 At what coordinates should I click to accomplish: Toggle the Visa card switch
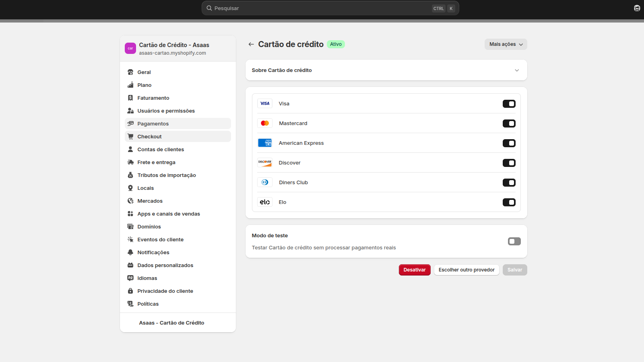coord(509,104)
